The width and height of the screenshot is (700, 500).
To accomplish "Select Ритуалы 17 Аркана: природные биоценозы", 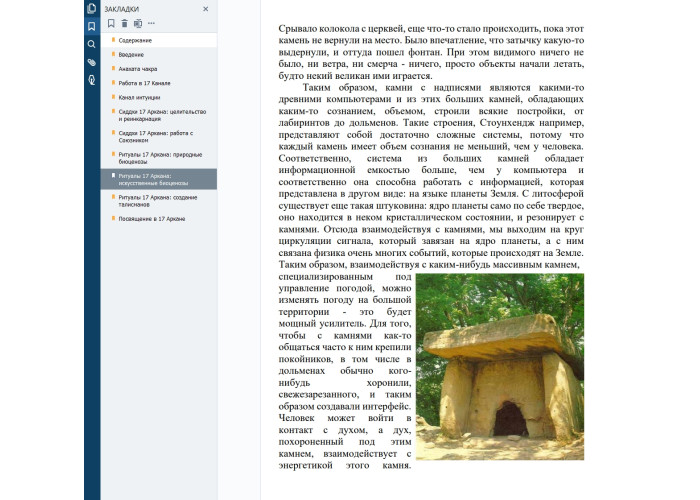I will click(x=158, y=157).
